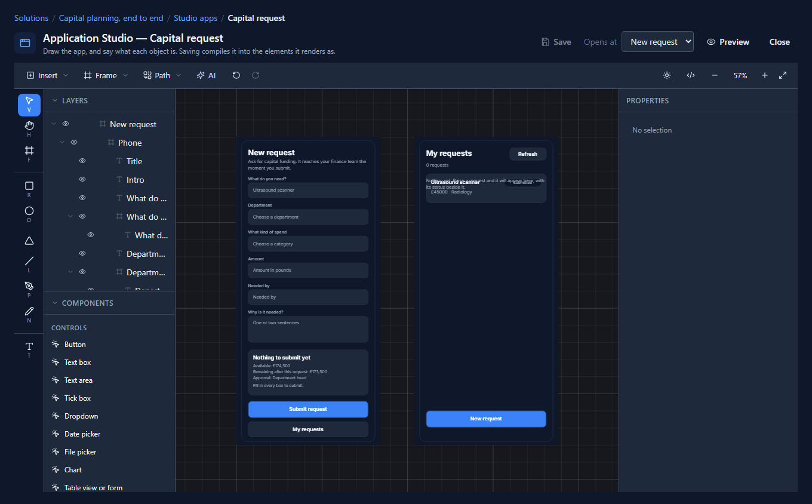This screenshot has width=812, height=504.
Task: Open the AI assistant in the toolbar
Action: [206, 75]
